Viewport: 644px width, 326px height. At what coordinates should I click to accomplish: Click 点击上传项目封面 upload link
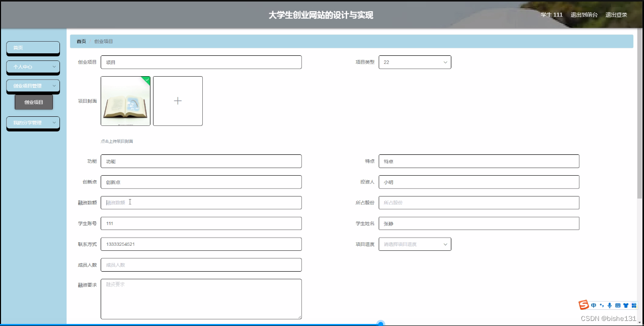click(116, 141)
